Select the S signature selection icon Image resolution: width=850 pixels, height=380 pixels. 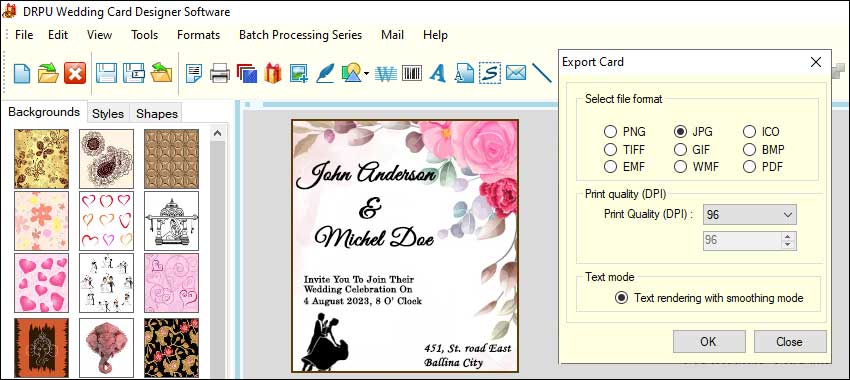pyautogui.click(x=490, y=73)
